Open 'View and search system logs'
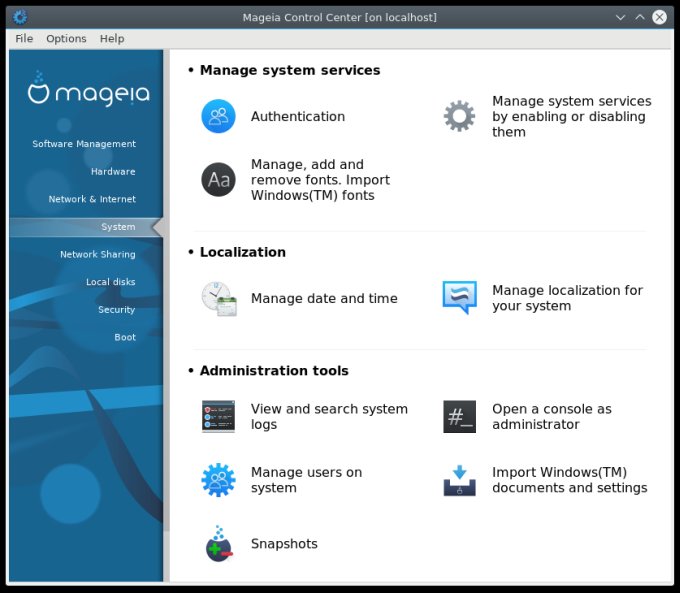Image resolution: width=680 pixels, height=593 pixels. coord(329,416)
